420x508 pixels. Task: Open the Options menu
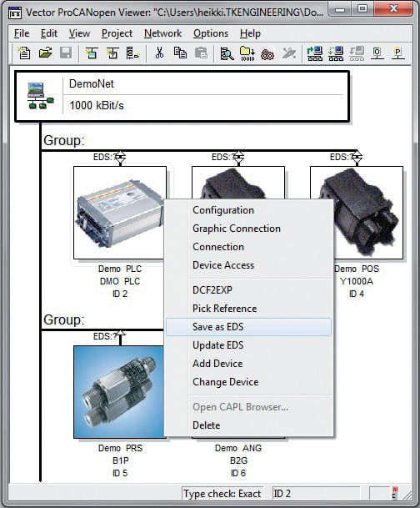pos(211,33)
